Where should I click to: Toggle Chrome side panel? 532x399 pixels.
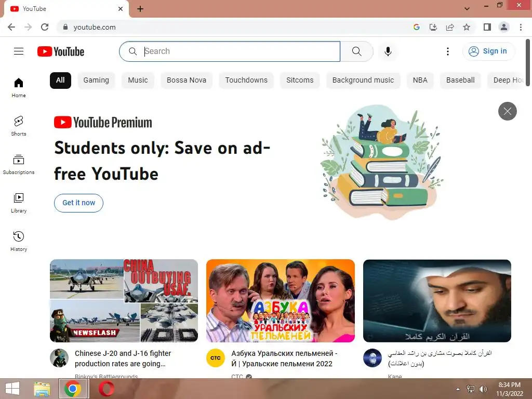(487, 27)
